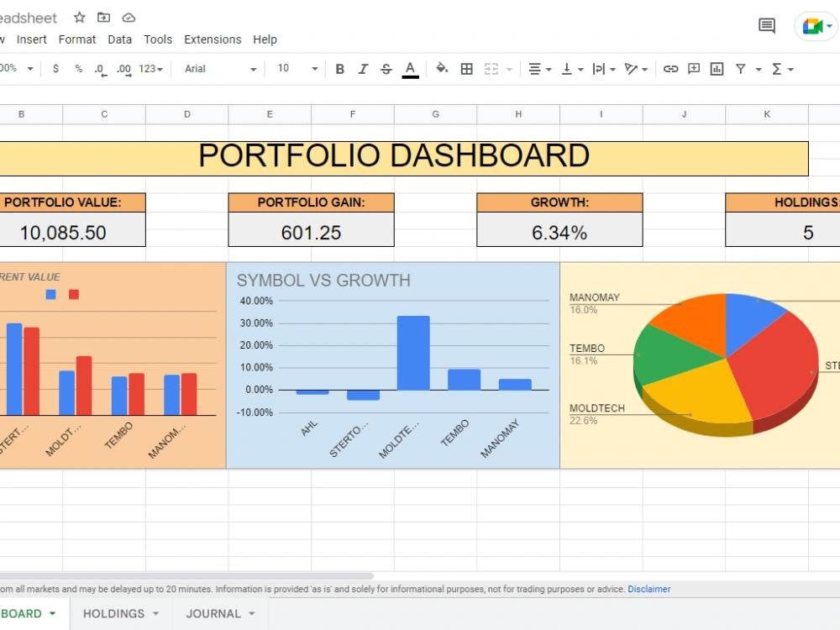840x630 pixels.
Task: Click the MOLDTECH bar in growth chart
Action: (413, 353)
